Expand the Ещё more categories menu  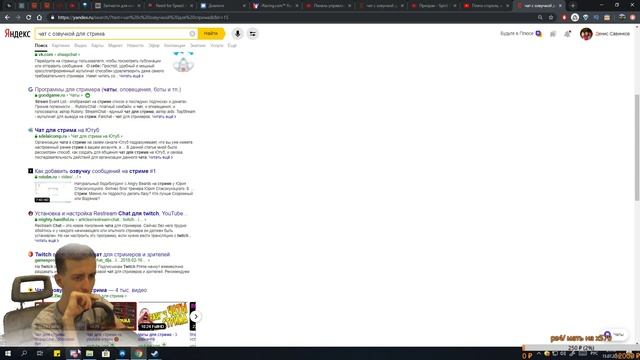pyautogui.click(x=232, y=46)
